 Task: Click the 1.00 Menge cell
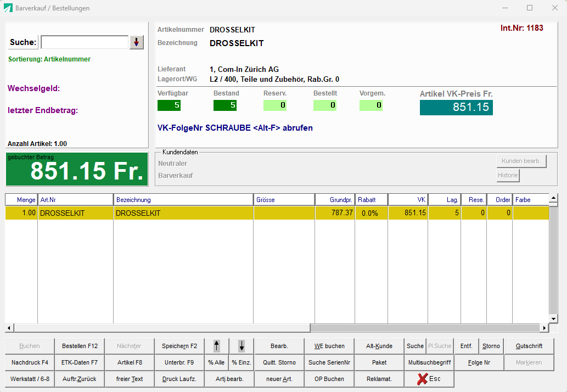(x=21, y=213)
